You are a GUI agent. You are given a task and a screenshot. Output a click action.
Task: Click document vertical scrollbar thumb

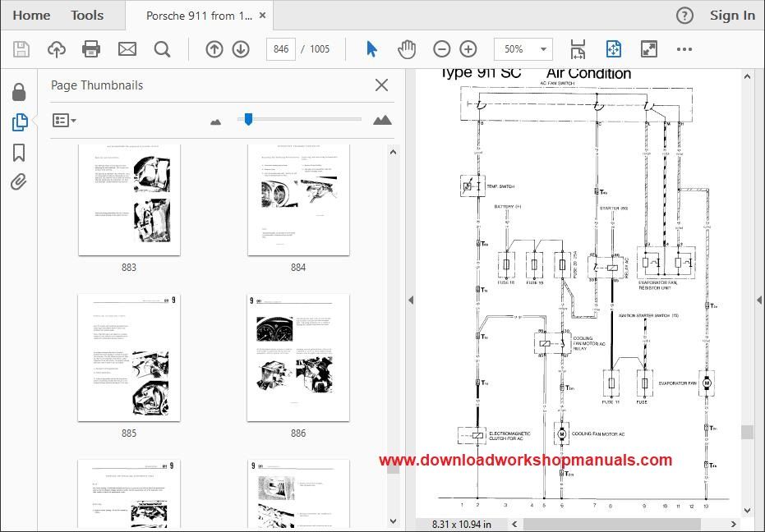(x=747, y=432)
